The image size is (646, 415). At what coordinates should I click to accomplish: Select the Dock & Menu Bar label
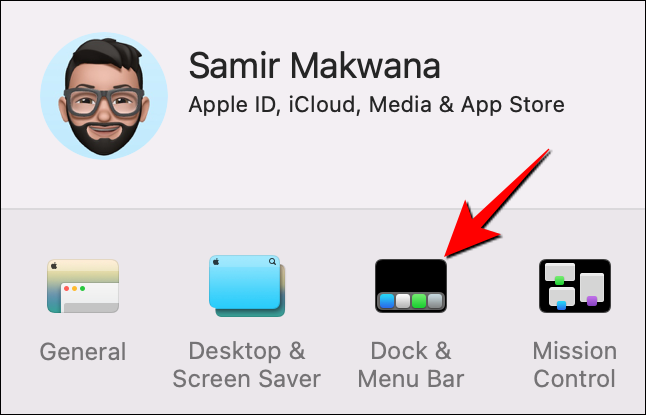pyautogui.click(x=411, y=365)
